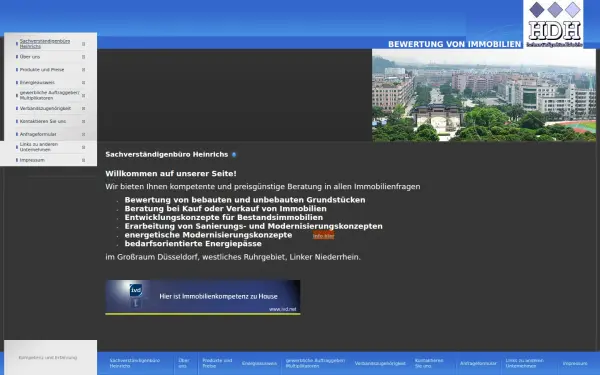This screenshot has width=600, height=375.
Task: Click 'bedarfsorientierte Energiepässe' bullet text
Action: tap(193, 244)
